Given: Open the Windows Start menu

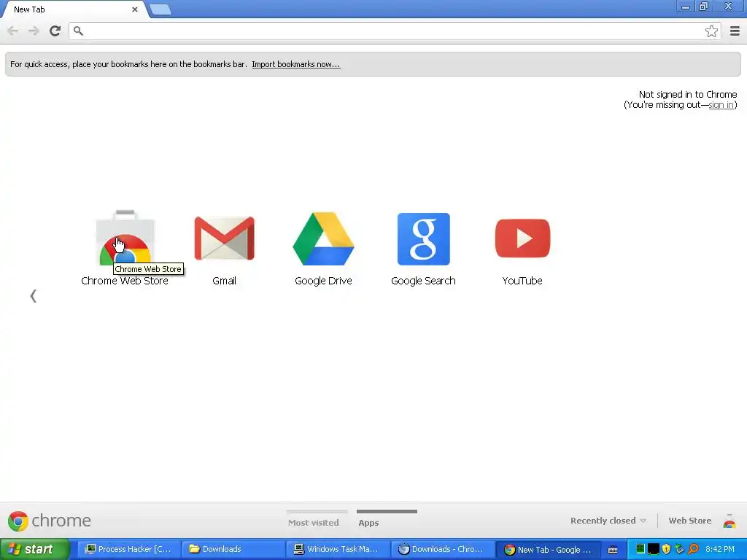Looking at the screenshot, I should tap(35, 549).
